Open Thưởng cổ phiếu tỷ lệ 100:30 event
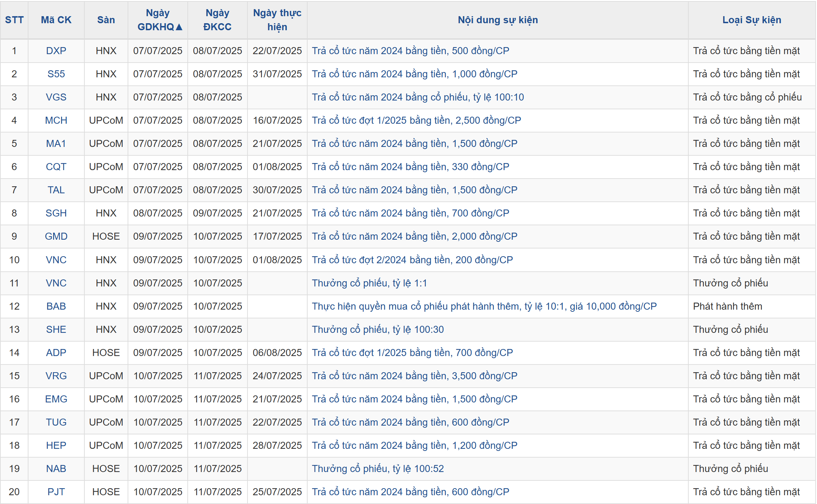This screenshot has height=504, width=817. click(x=378, y=330)
